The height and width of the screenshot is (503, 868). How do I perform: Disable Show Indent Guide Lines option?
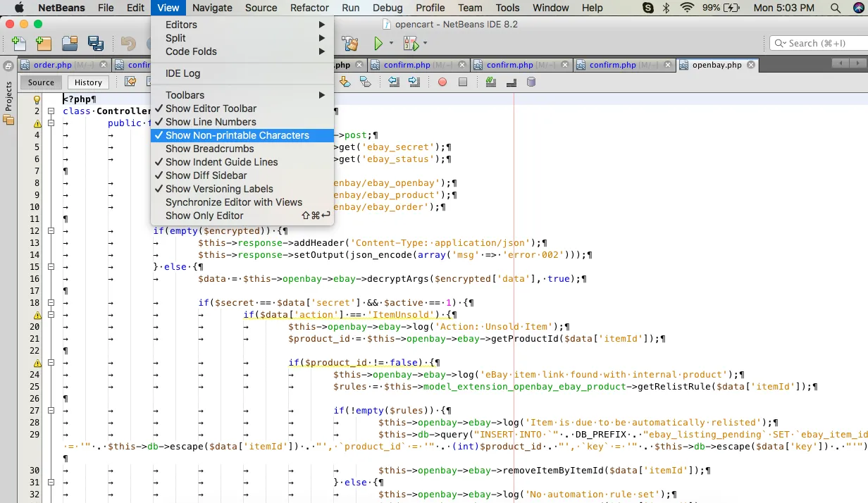coord(221,162)
